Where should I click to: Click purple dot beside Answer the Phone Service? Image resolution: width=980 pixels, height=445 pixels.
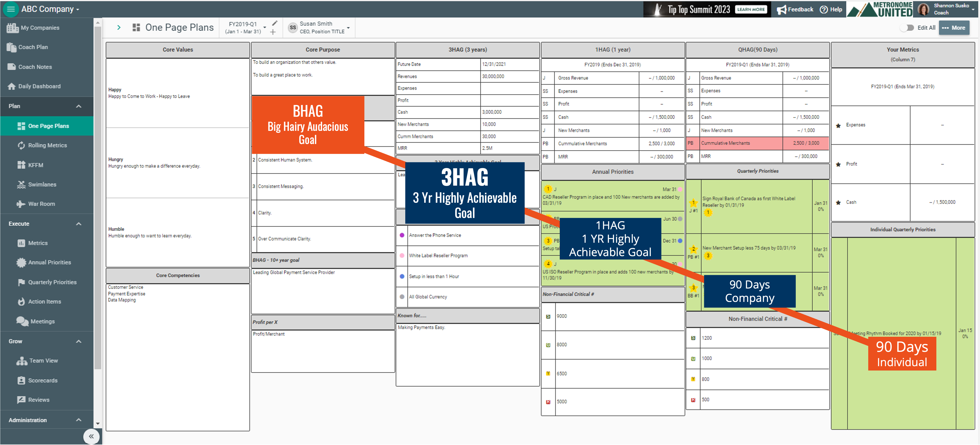coord(402,236)
